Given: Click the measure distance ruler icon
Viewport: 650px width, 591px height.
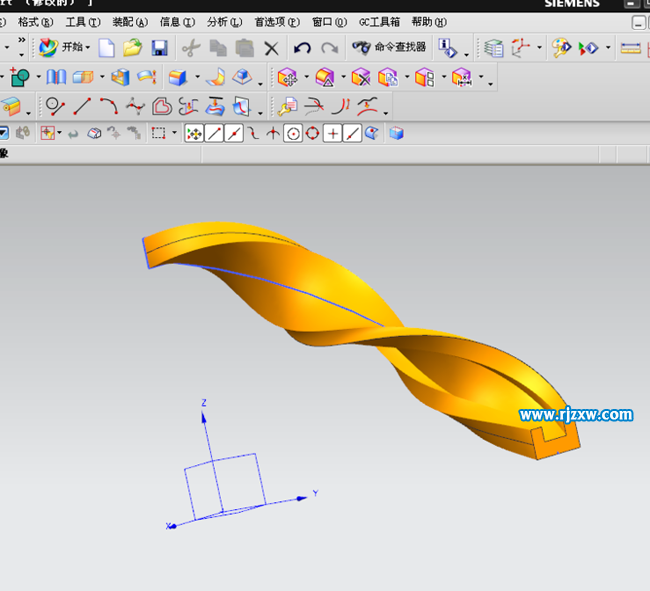Looking at the screenshot, I should click(630, 47).
